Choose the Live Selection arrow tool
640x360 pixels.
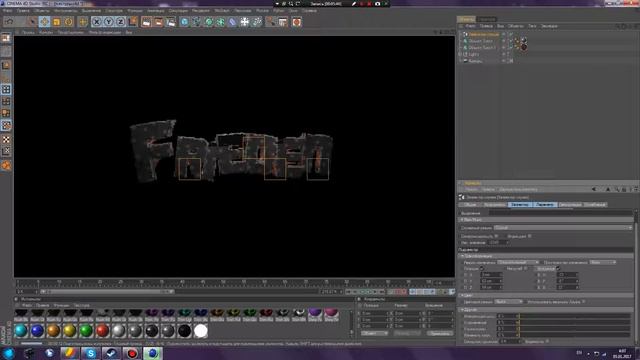coord(32,22)
